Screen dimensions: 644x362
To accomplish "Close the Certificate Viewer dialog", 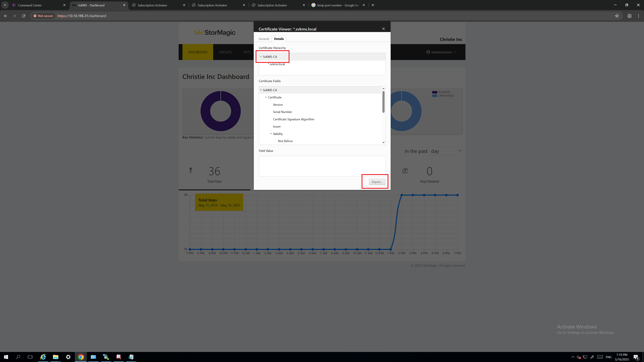I will [383, 29].
